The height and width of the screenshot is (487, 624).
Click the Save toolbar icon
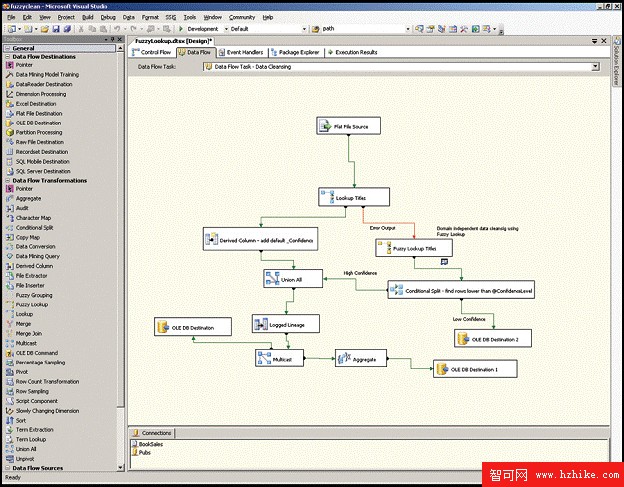click(56, 29)
